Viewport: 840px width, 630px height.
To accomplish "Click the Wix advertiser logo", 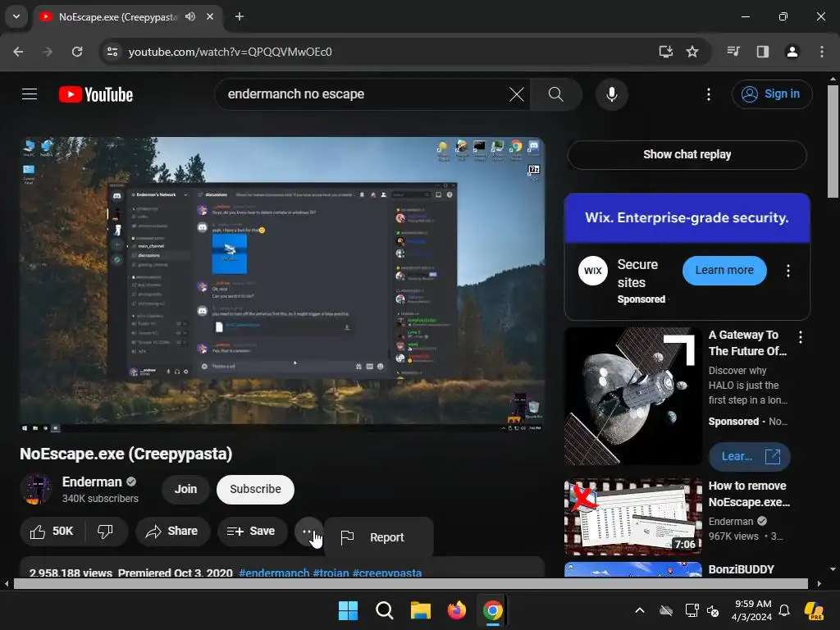I will (x=592, y=271).
